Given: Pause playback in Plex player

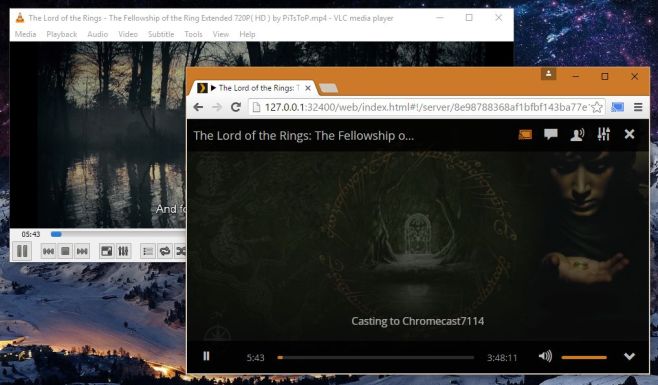Looking at the screenshot, I should coord(206,356).
